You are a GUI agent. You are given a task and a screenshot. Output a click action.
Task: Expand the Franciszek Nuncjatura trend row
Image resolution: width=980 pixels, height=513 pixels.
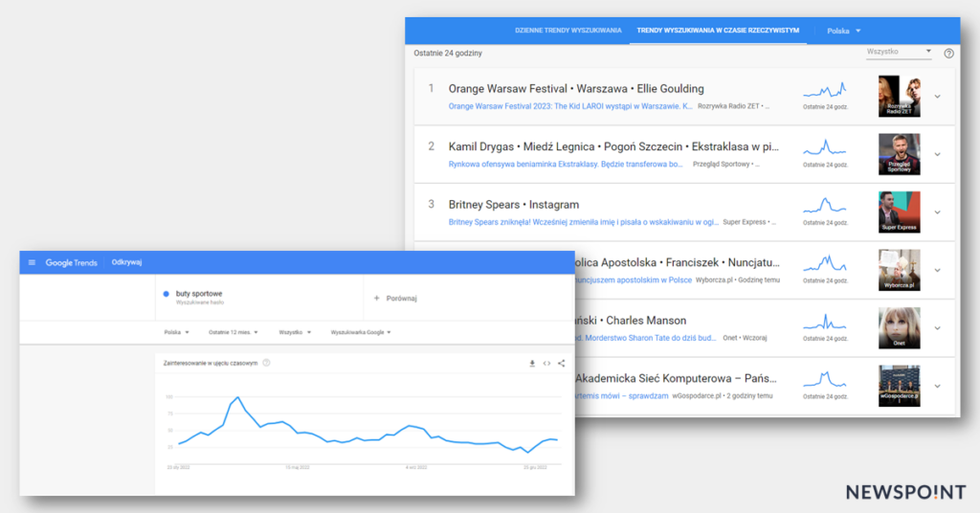[938, 271]
